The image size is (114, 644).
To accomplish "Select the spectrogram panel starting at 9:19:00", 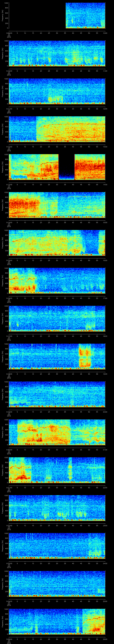I will 57,394.
